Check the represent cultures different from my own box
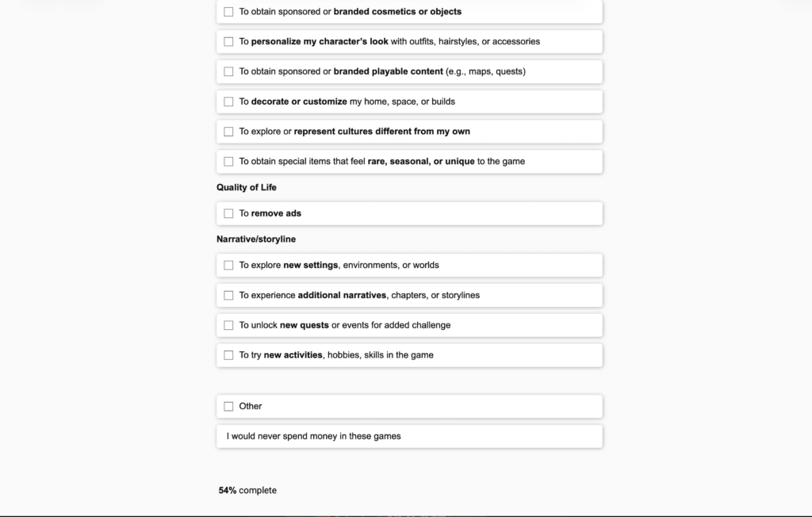This screenshot has width=812, height=517. tap(228, 132)
